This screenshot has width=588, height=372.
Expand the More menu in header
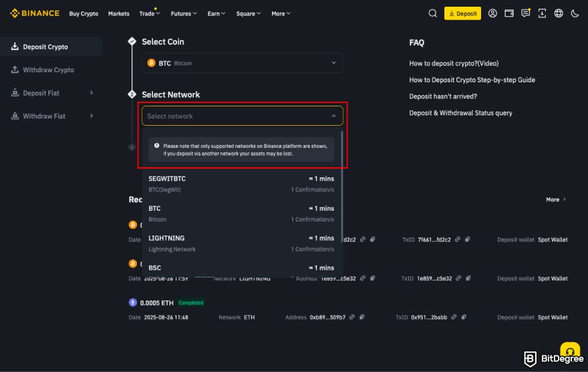281,13
